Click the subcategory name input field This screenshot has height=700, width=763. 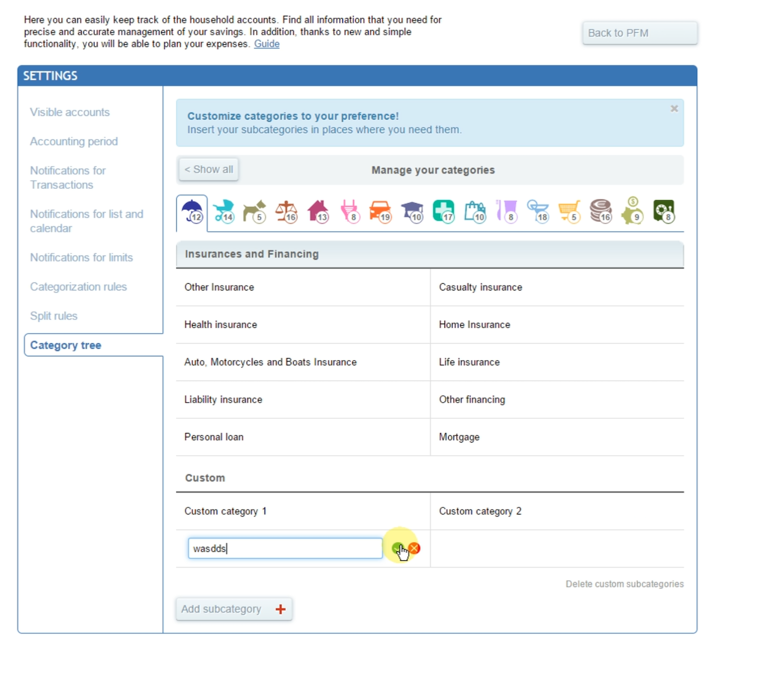point(285,548)
